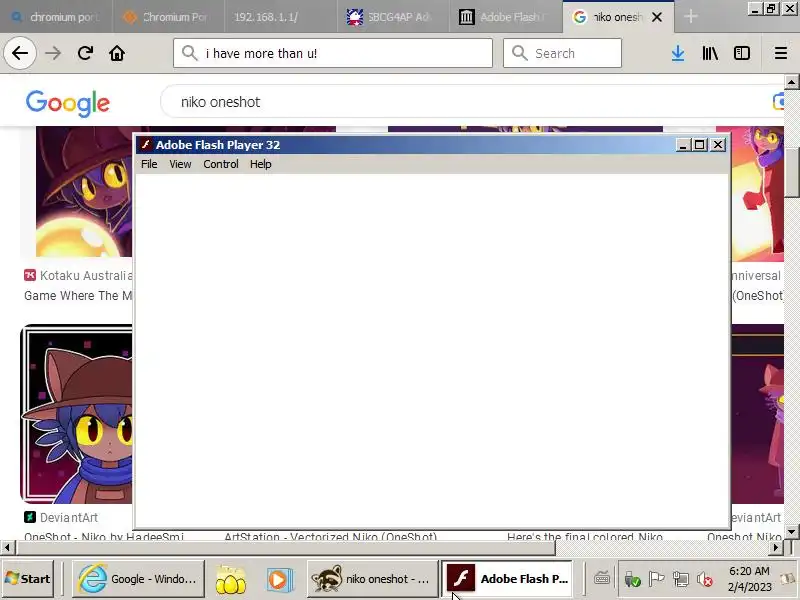800x600 pixels.
Task: Click the Flash Player title bar icon
Action: pos(146,145)
